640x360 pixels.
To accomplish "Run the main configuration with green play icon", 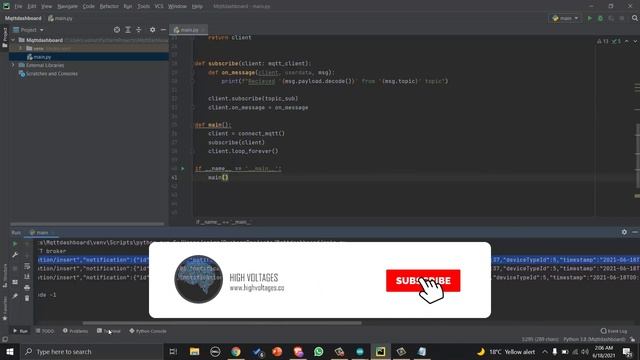I will 589,18.
